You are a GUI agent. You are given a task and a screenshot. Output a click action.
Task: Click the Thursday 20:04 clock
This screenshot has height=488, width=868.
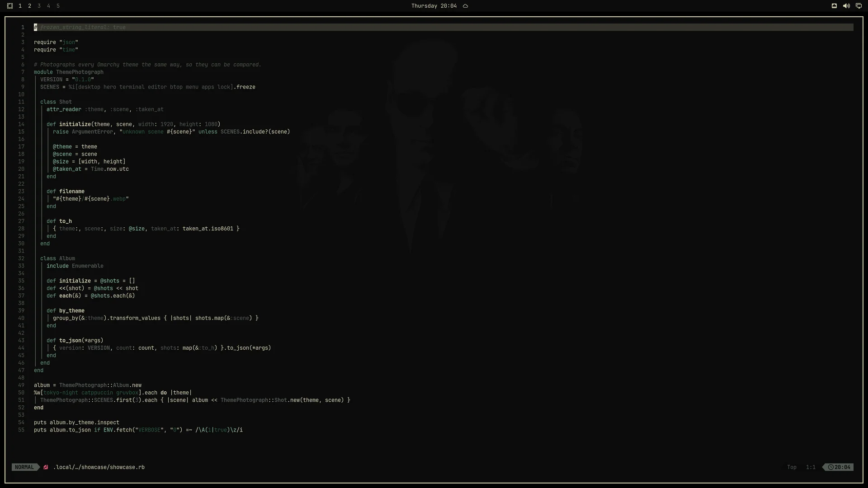434,6
